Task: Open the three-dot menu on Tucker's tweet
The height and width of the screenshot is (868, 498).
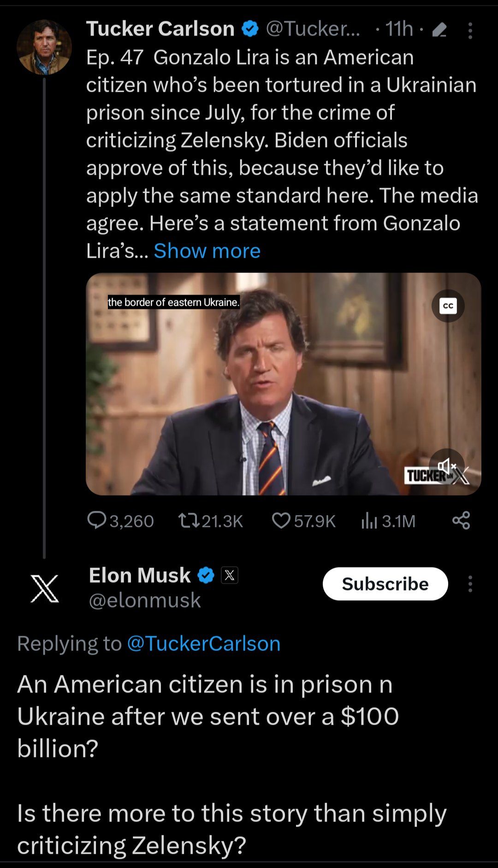Action: click(470, 30)
